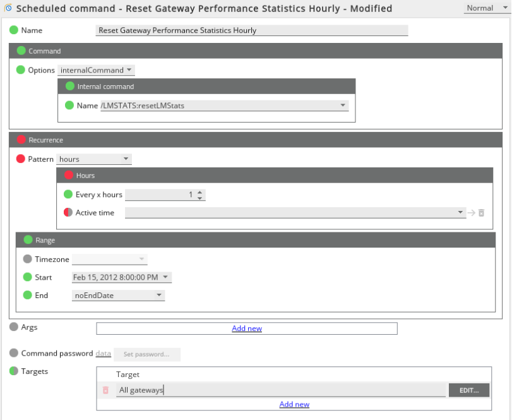Click Add new link in Args
Viewport: 512px width, 420px height.
point(247,328)
